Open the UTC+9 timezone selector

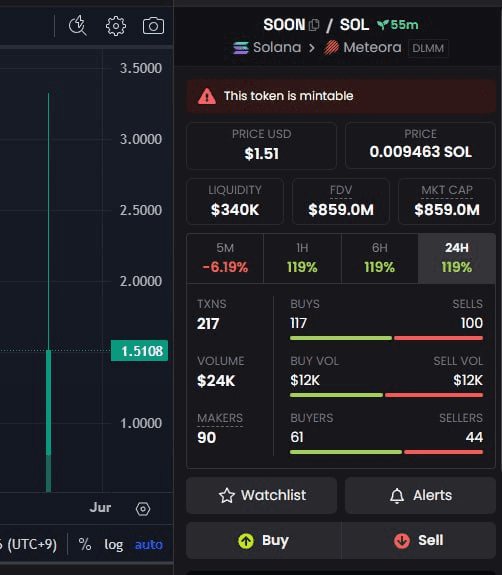click(29, 545)
